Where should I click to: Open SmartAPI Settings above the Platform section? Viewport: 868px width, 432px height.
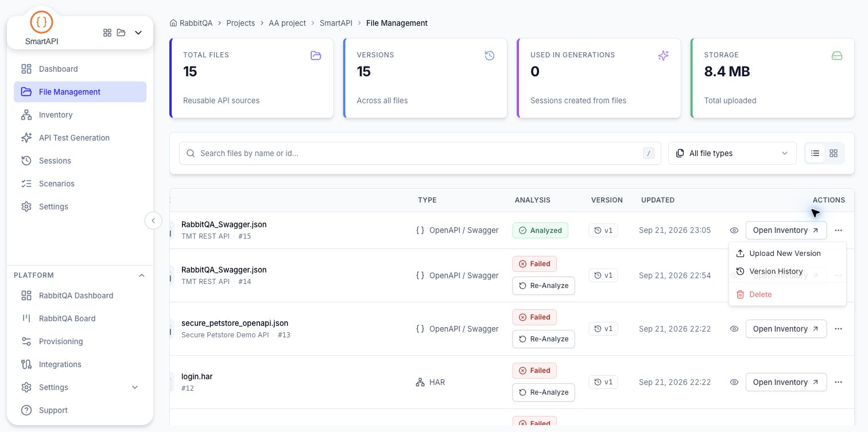tap(80, 207)
